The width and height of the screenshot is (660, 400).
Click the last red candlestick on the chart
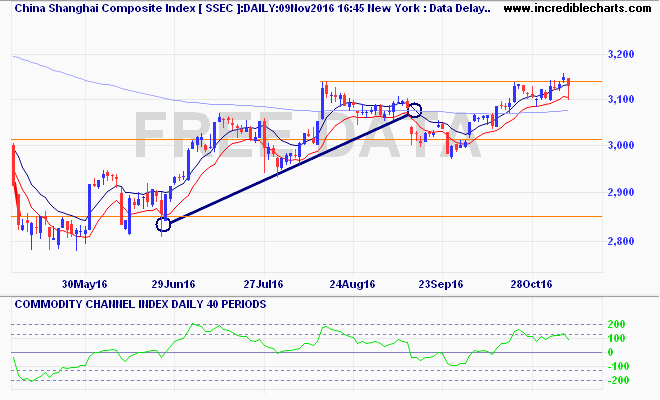569,88
